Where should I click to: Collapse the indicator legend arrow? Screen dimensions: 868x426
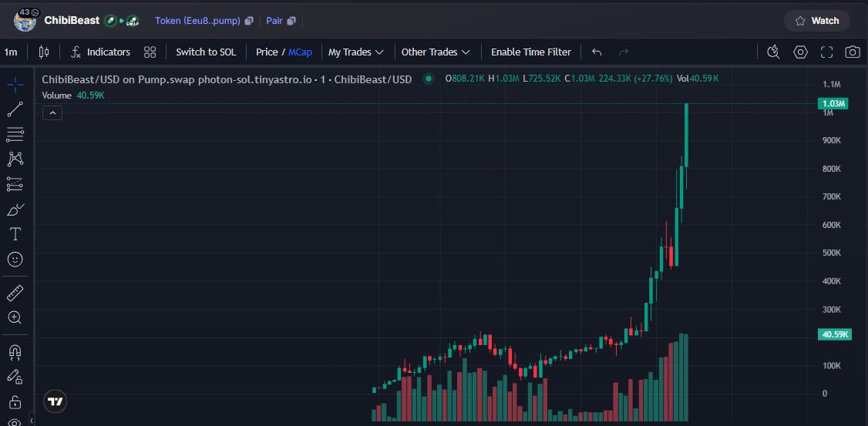(52, 113)
